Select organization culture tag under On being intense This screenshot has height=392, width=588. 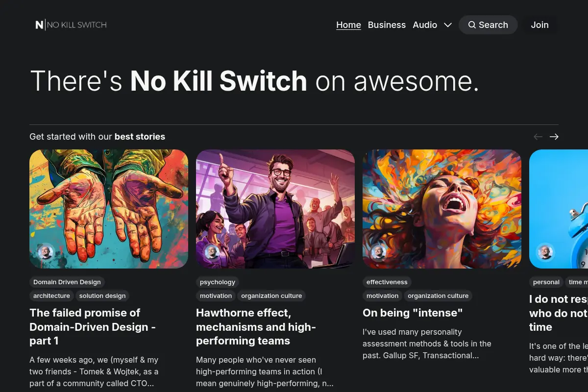point(438,295)
